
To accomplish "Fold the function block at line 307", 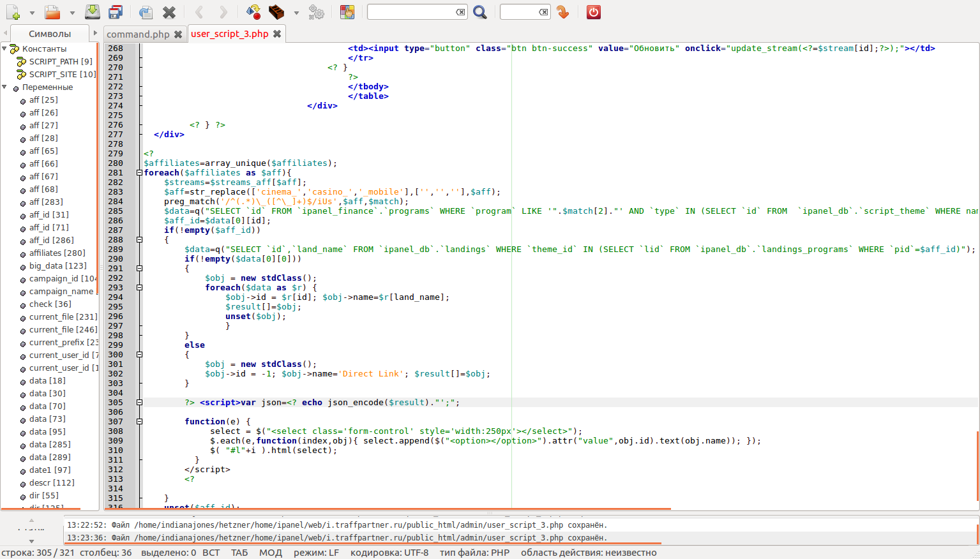I will 139,422.
